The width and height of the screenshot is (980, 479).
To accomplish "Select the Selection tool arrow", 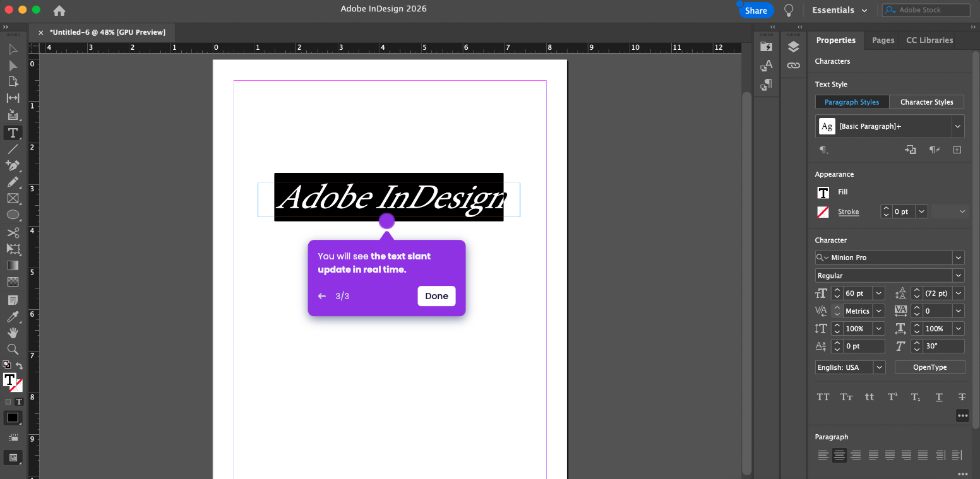I will click(x=13, y=49).
